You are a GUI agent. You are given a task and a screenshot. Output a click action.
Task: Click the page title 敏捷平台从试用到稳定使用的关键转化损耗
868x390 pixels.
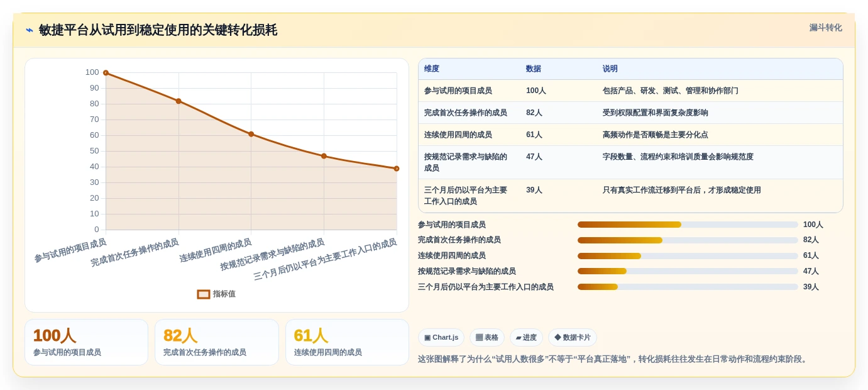click(158, 30)
